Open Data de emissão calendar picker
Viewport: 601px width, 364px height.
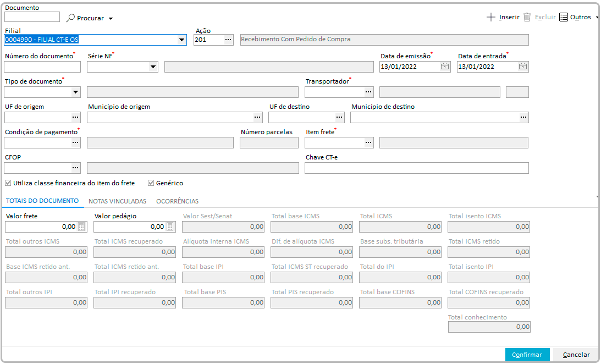tap(445, 67)
